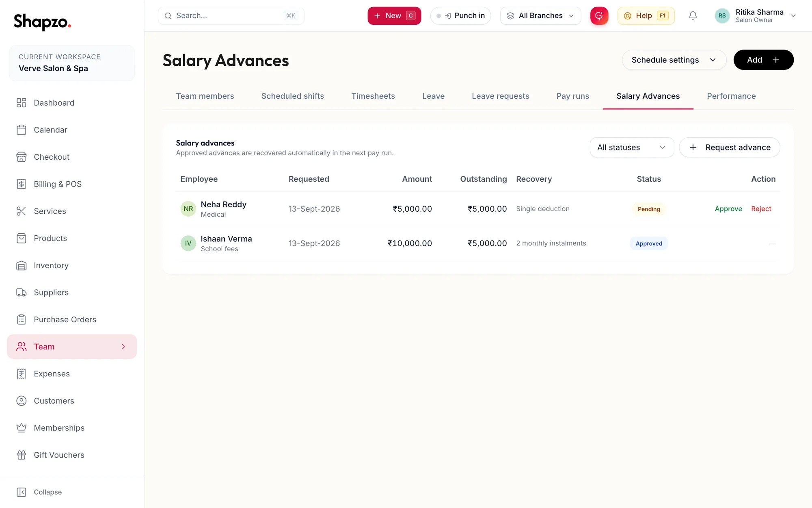Collapse the sidebar
Image resolution: width=812 pixels, height=508 pixels.
[x=39, y=492]
